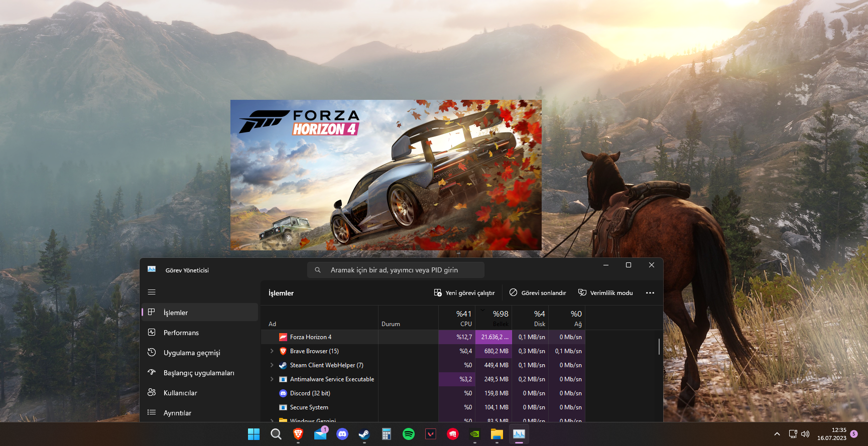Click the Discord (32 bit) process icon
The image size is (868, 446).
pyautogui.click(x=283, y=393)
